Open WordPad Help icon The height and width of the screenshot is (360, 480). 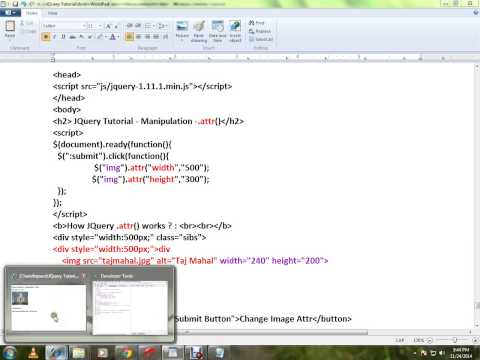[x=476, y=13]
